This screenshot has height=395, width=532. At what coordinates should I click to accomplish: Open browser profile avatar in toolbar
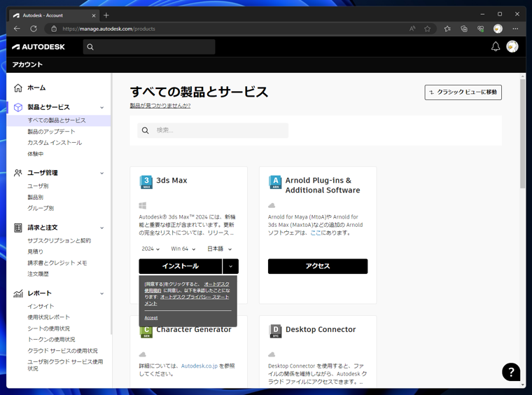coord(498,29)
